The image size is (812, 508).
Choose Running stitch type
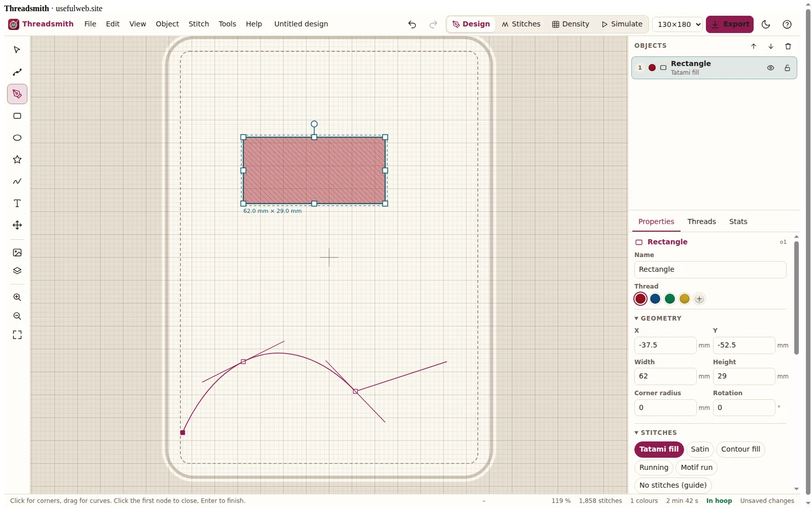pos(654,467)
